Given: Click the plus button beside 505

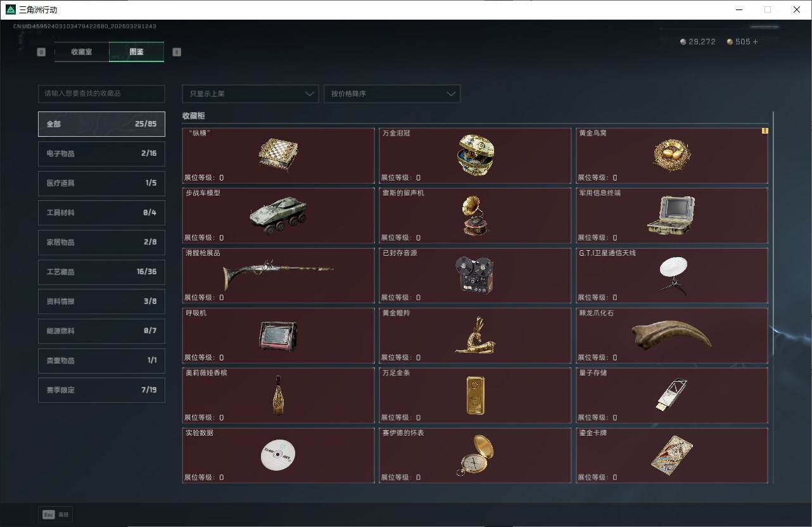Looking at the screenshot, I should point(755,42).
